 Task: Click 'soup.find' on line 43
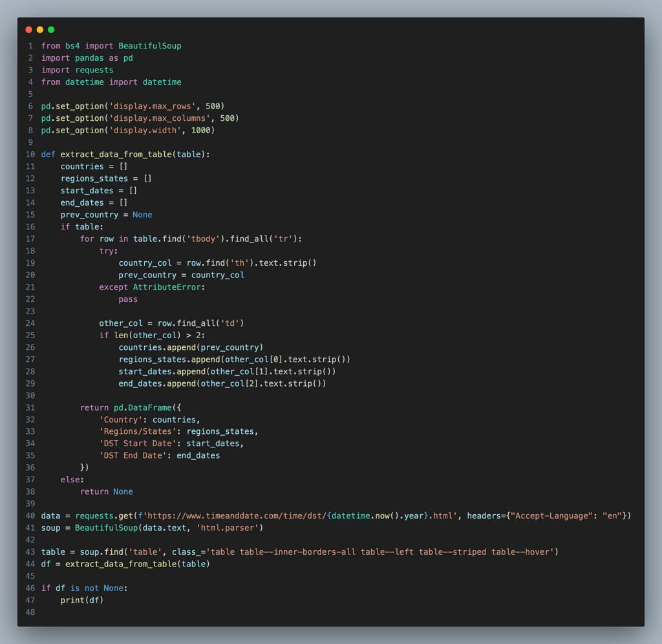pyautogui.click(x=101, y=552)
